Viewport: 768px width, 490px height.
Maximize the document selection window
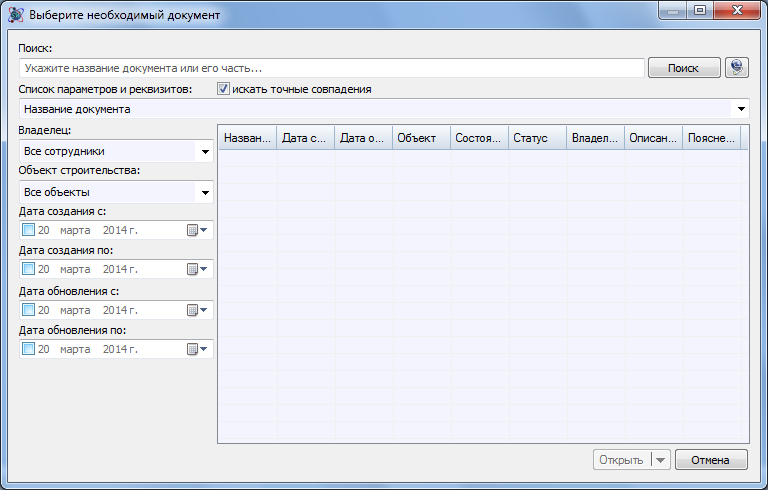(x=700, y=11)
